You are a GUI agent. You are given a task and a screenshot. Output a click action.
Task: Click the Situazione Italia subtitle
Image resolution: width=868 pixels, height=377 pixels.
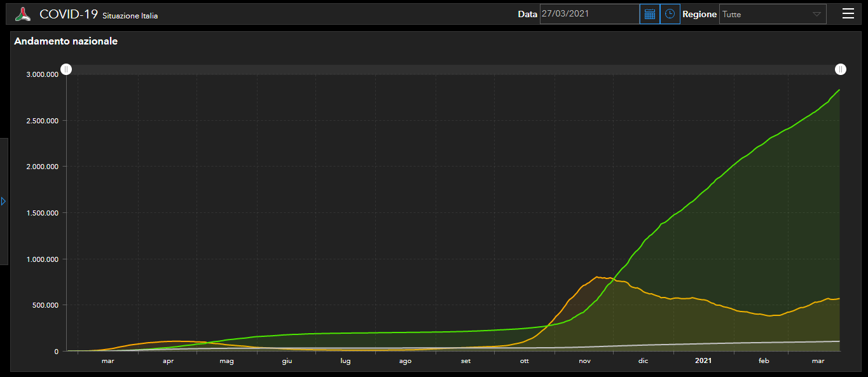click(x=130, y=16)
